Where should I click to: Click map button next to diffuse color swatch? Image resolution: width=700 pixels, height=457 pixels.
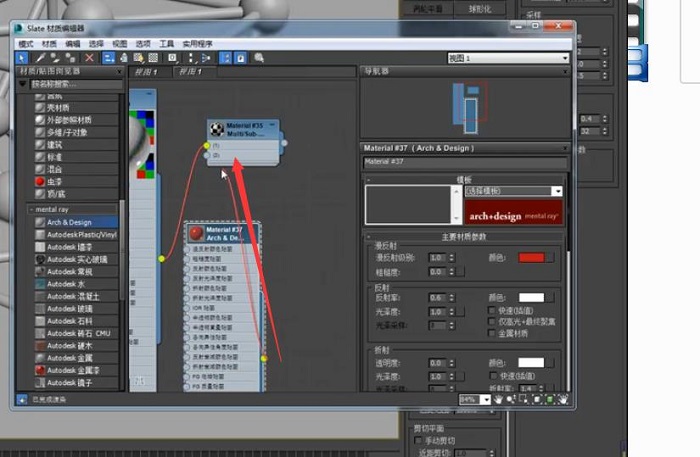coord(550,258)
